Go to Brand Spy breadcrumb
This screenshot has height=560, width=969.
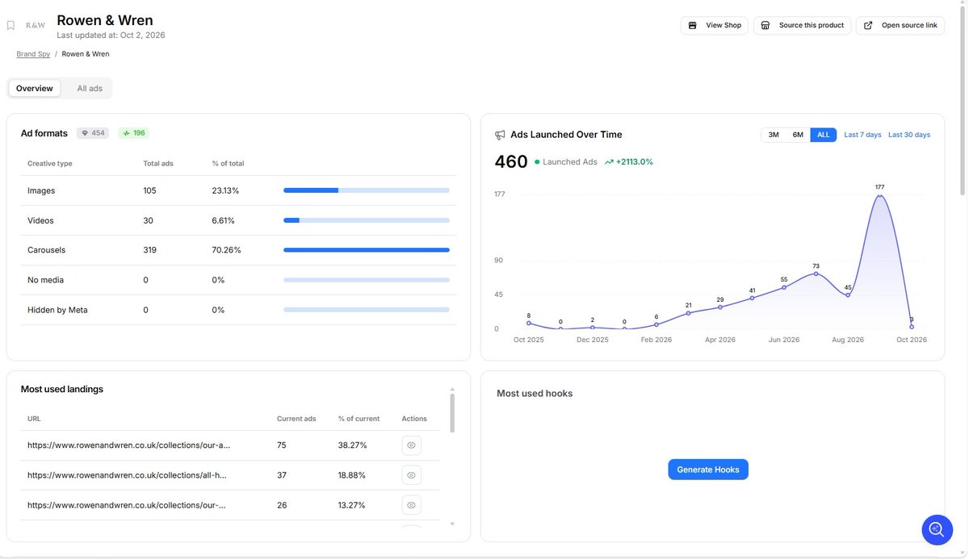coord(33,54)
